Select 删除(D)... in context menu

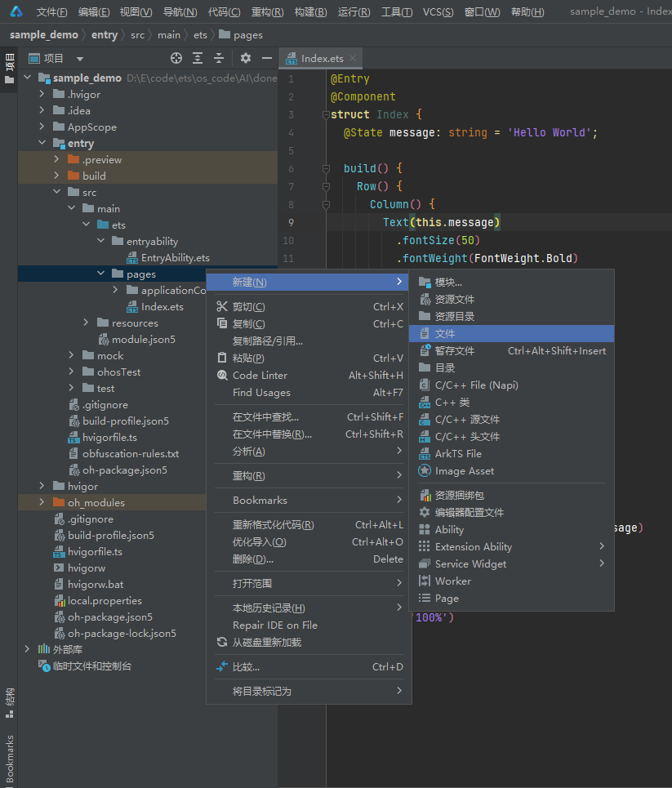pos(309,559)
